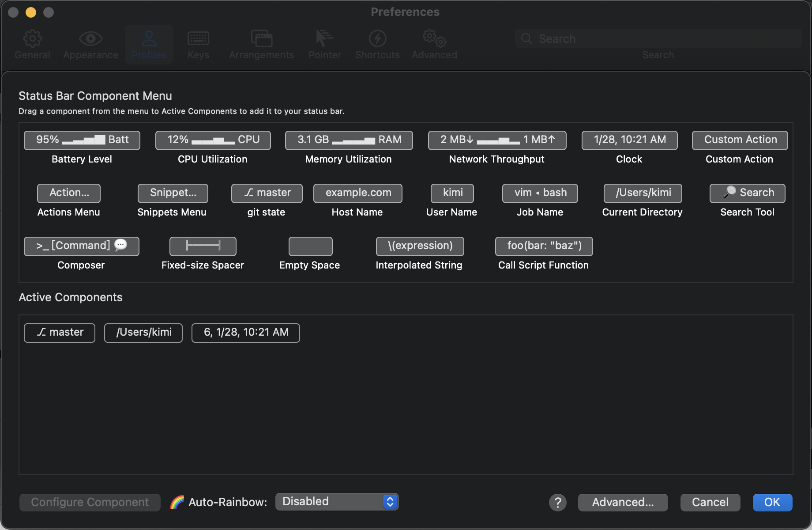This screenshot has width=812, height=530.
Task: Select the master item in Active Components
Action: pyautogui.click(x=59, y=333)
